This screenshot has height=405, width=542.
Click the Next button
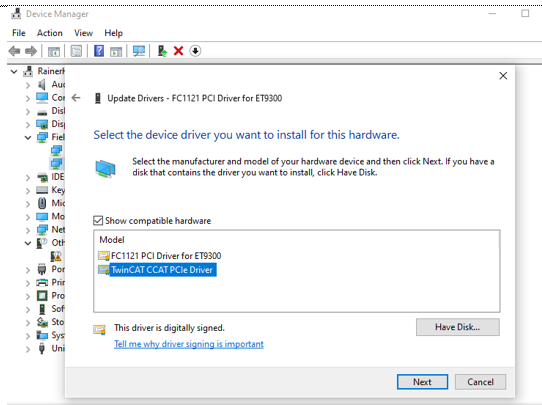pos(422,382)
